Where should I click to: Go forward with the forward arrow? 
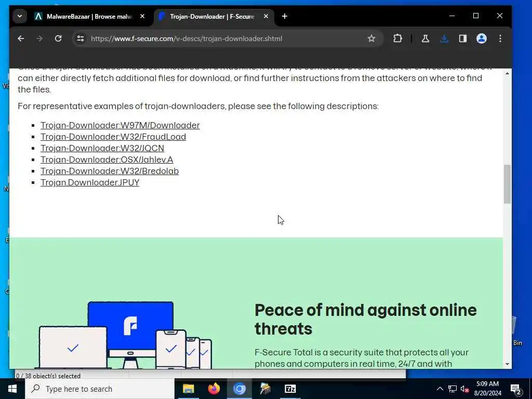coord(39,38)
